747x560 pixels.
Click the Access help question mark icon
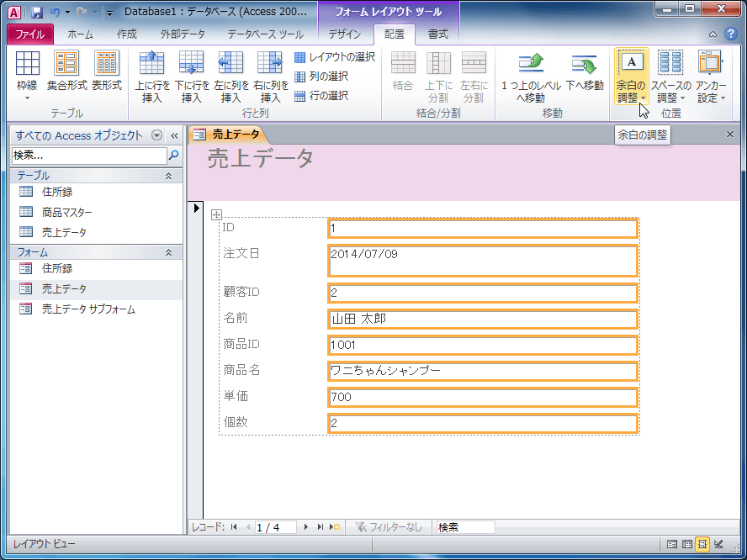tap(731, 34)
